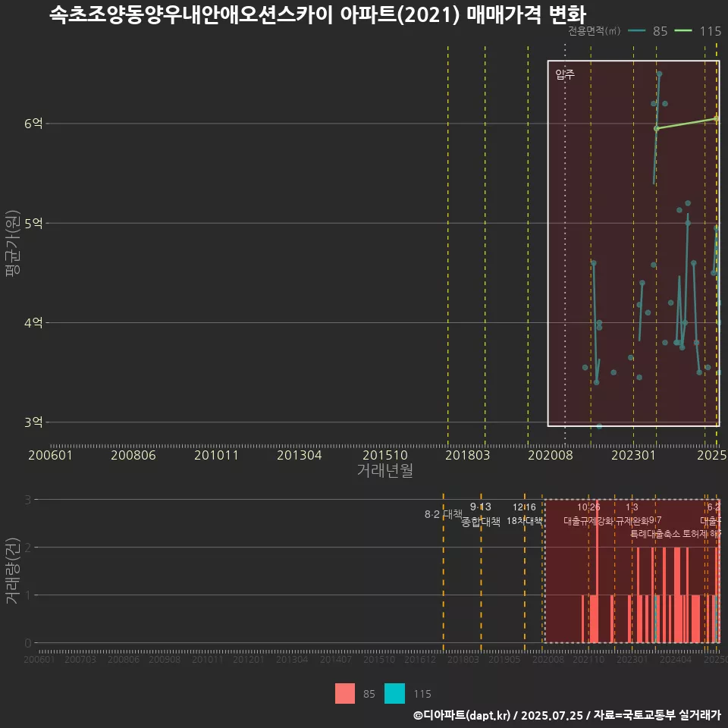Click the 10·26 대출규제강화 policy label

(x=588, y=514)
